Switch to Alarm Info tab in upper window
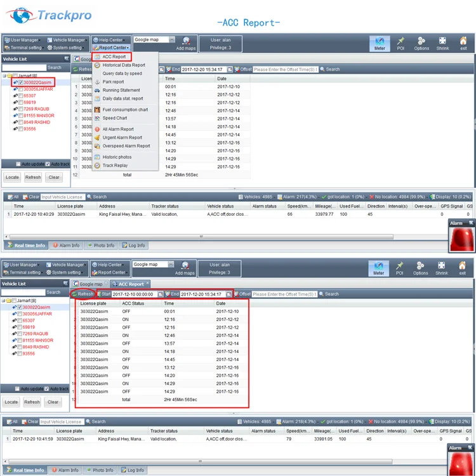This screenshot has width=476, height=476. pos(67,245)
